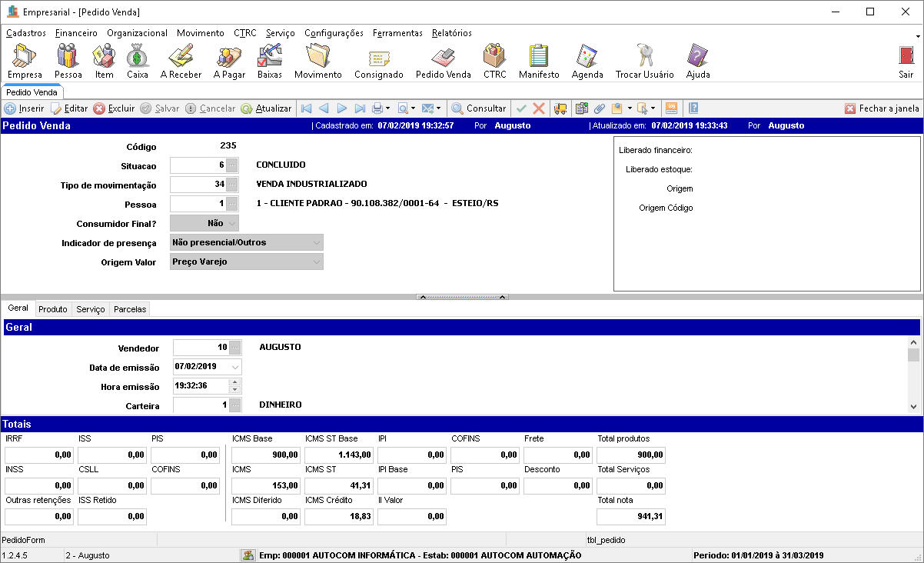The height and width of the screenshot is (563, 924).
Task: Expand the Indicador de presença dropdown
Action: 316,242
